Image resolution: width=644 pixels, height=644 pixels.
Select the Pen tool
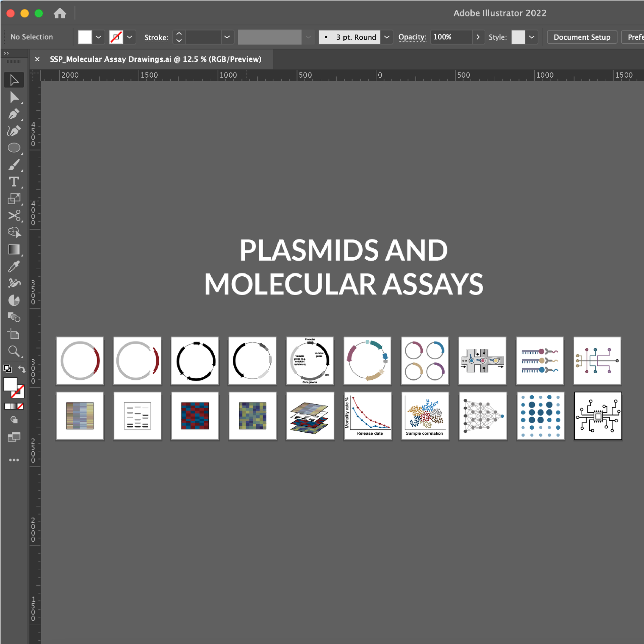pyautogui.click(x=14, y=114)
